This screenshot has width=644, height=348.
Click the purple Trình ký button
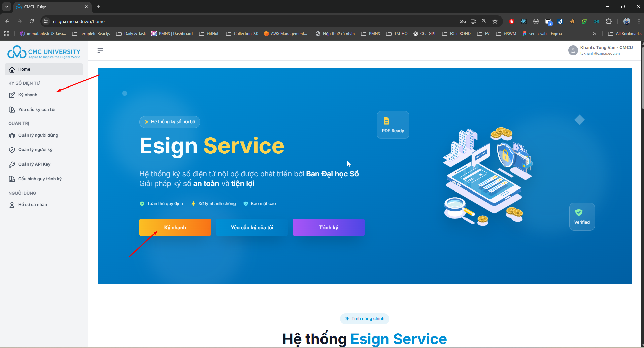tap(329, 228)
